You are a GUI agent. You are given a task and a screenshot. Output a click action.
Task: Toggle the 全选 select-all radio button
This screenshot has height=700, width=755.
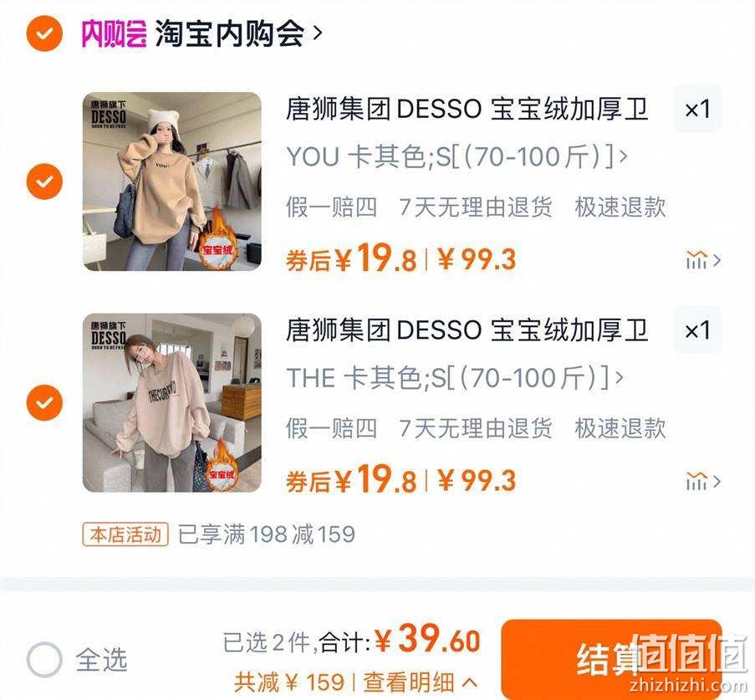[44, 660]
